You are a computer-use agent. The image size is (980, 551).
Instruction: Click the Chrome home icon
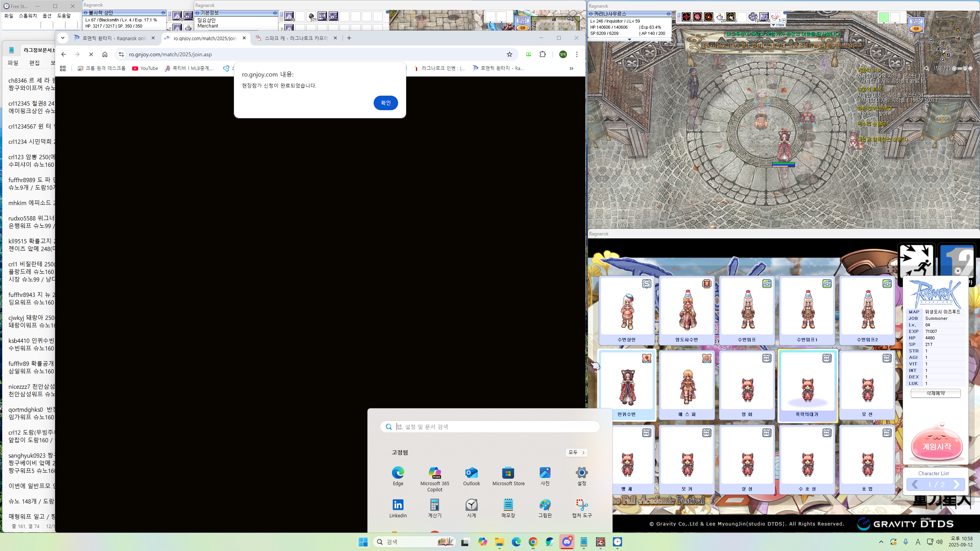tap(105, 54)
